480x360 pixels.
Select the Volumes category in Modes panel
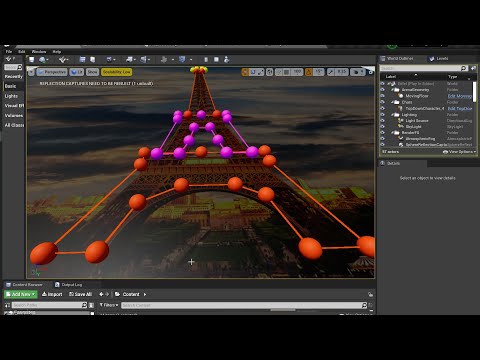[13, 115]
